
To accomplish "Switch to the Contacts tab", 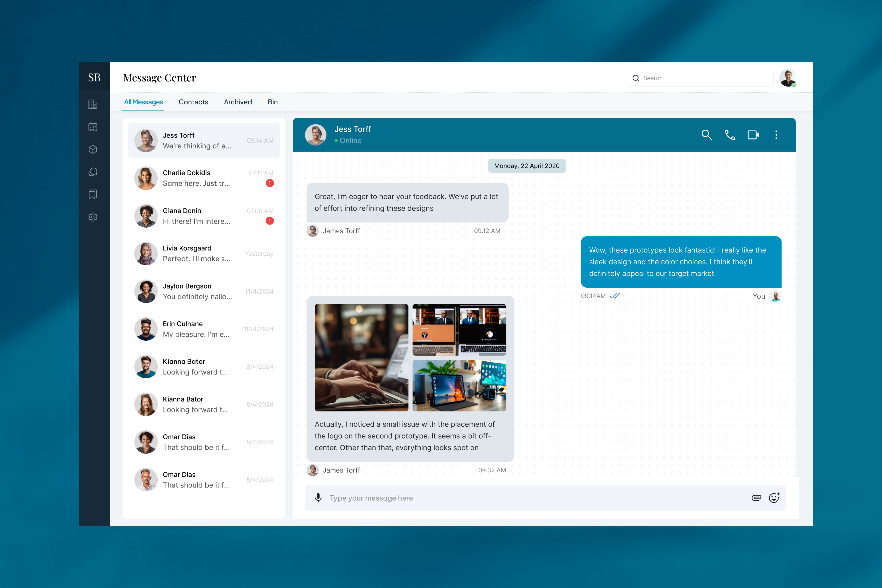I will pyautogui.click(x=193, y=102).
